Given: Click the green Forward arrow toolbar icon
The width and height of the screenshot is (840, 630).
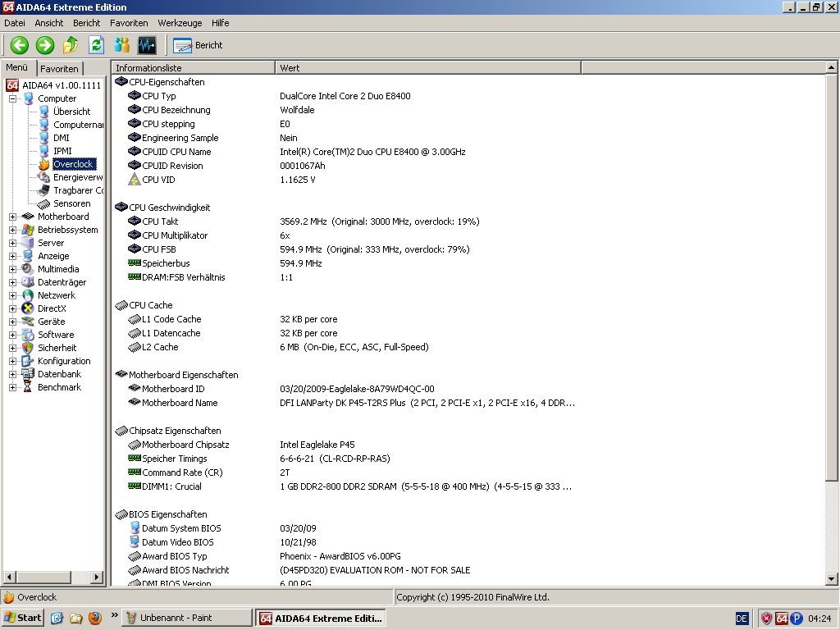Looking at the screenshot, I should (x=45, y=45).
